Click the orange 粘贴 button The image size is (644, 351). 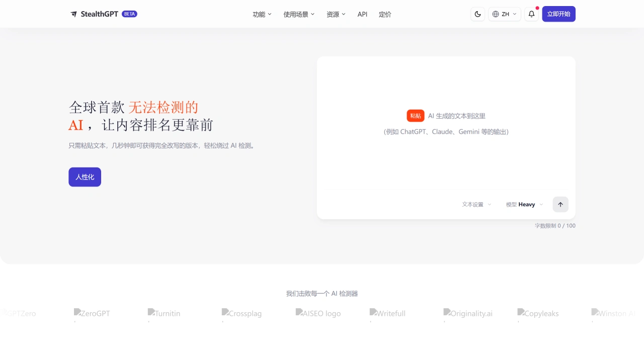(416, 116)
